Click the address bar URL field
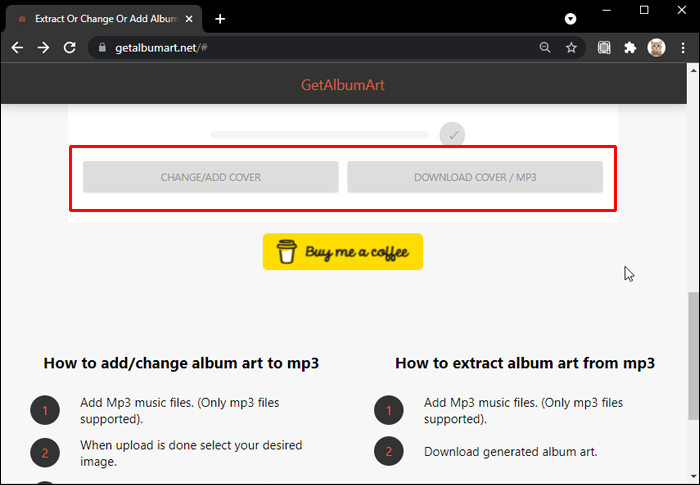Viewport: 700px width, 485px height. click(x=320, y=47)
